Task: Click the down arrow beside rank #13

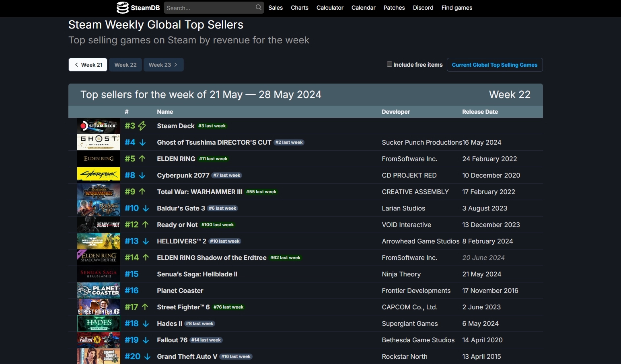Action: [146, 241]
